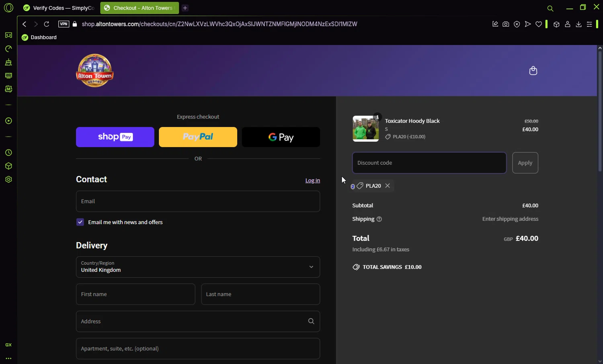Click the GX icon at sidebar bottom
Image resolution: width=603 pixels, height=364 pixels.
[8, 345]
